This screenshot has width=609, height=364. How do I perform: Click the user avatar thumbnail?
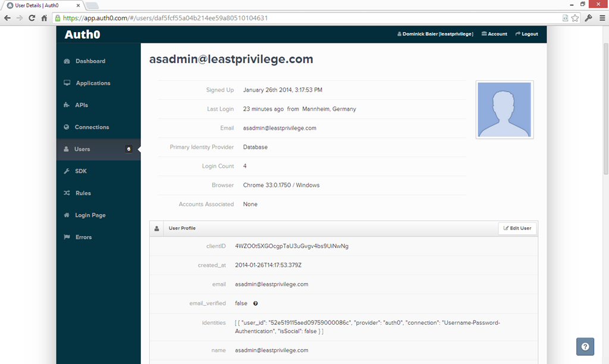504,110
